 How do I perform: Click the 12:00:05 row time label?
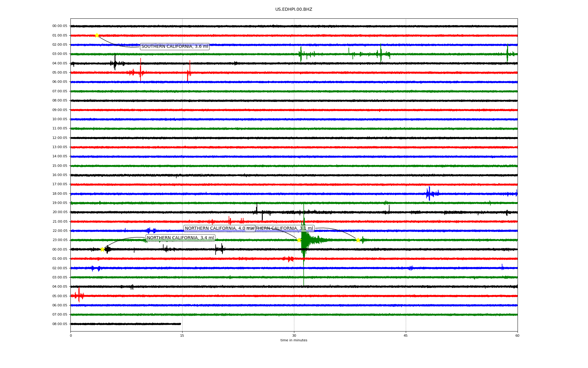(x=60, y=138)
